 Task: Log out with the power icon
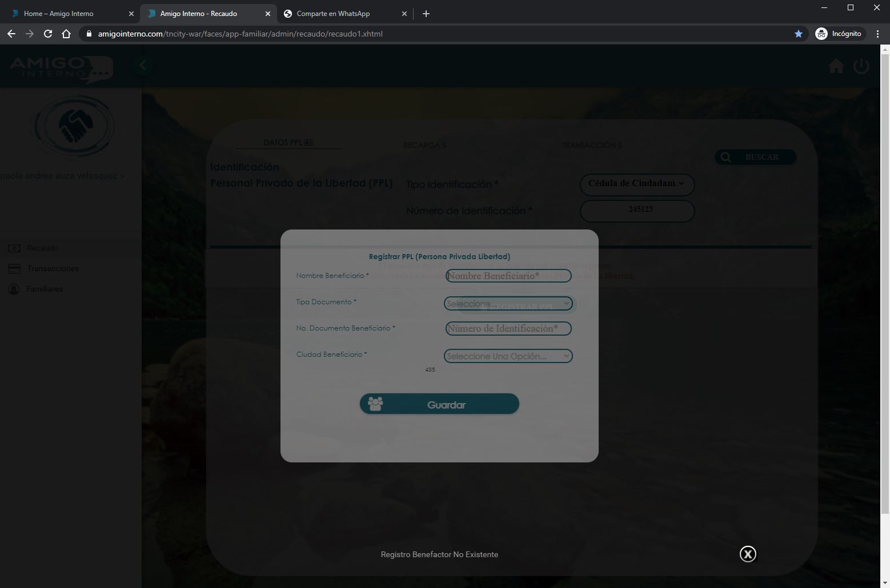pyautogui.click(x=861, y=66)
